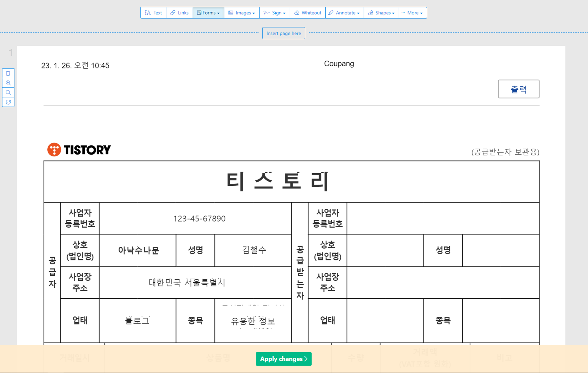Select the Coupang header text
Viewport: 588px width, 373px height.
tap(339, 63)
